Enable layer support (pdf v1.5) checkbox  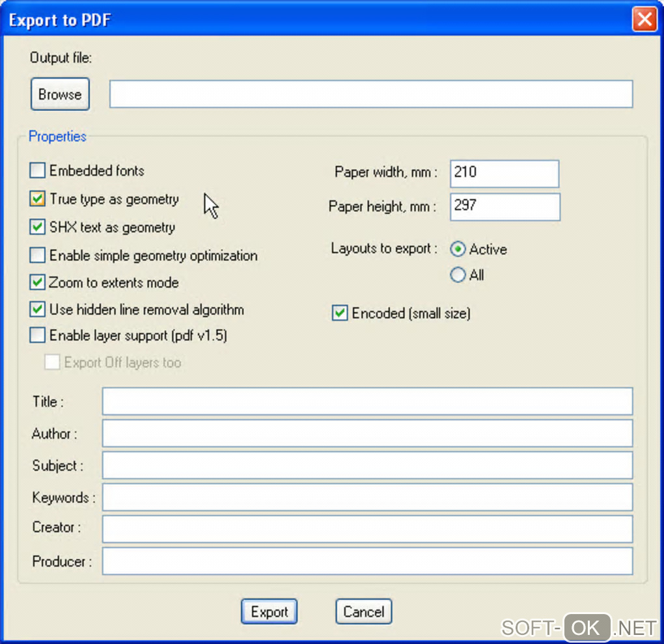pos(37,335)
